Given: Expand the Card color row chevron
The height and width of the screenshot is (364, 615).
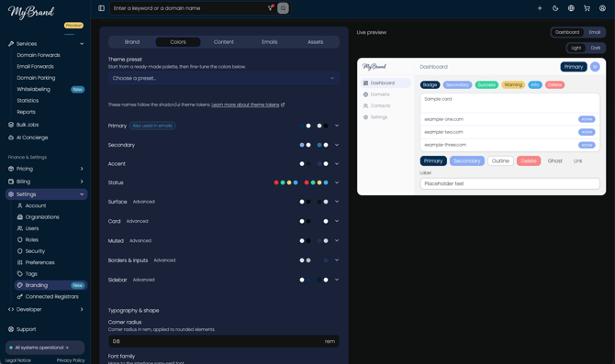Looking at the screenshot, I should pyautogui.click(x=337, y=221).
